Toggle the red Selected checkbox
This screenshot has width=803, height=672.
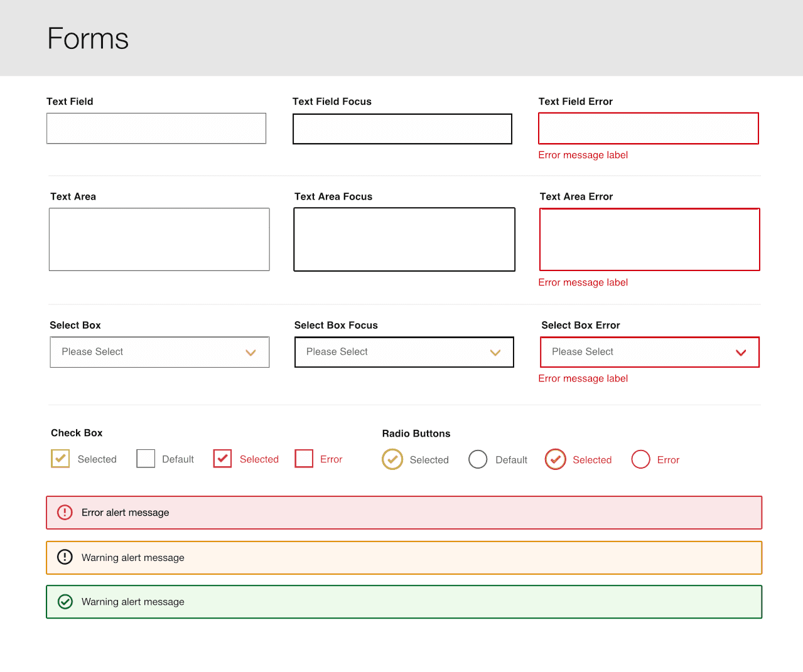(222, 459)
